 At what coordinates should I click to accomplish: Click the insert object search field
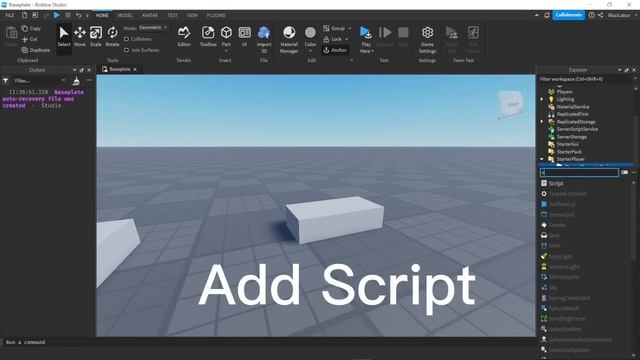[579, 173]
